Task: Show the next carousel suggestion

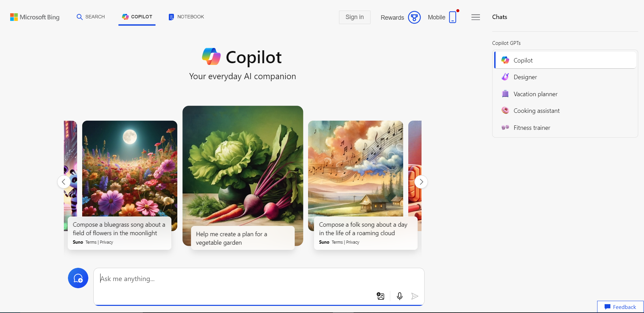Action: click(x=421, y=182)
